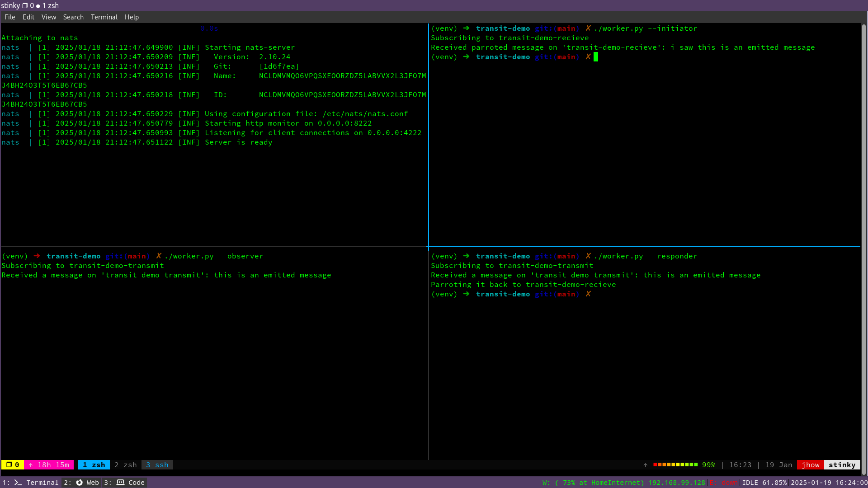Click the 16:23 clock in tmux bar
This screenshot has height=488, width=868.
[x=741, y=465]
